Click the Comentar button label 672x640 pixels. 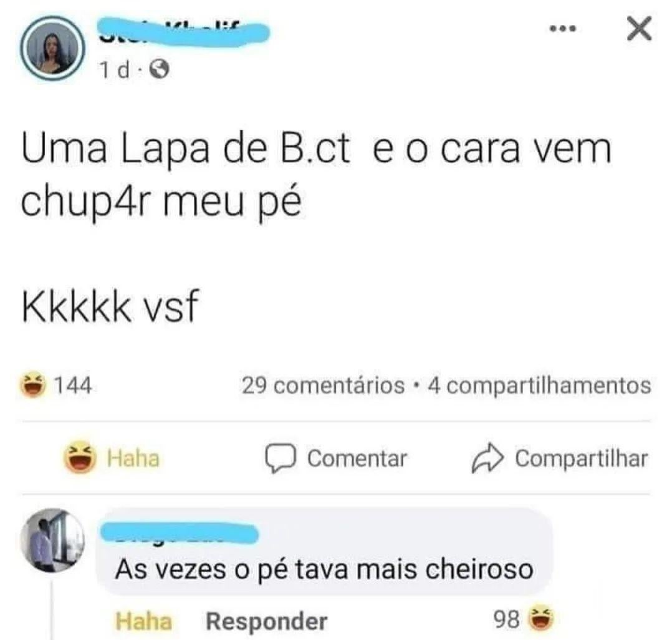(357, 458)
